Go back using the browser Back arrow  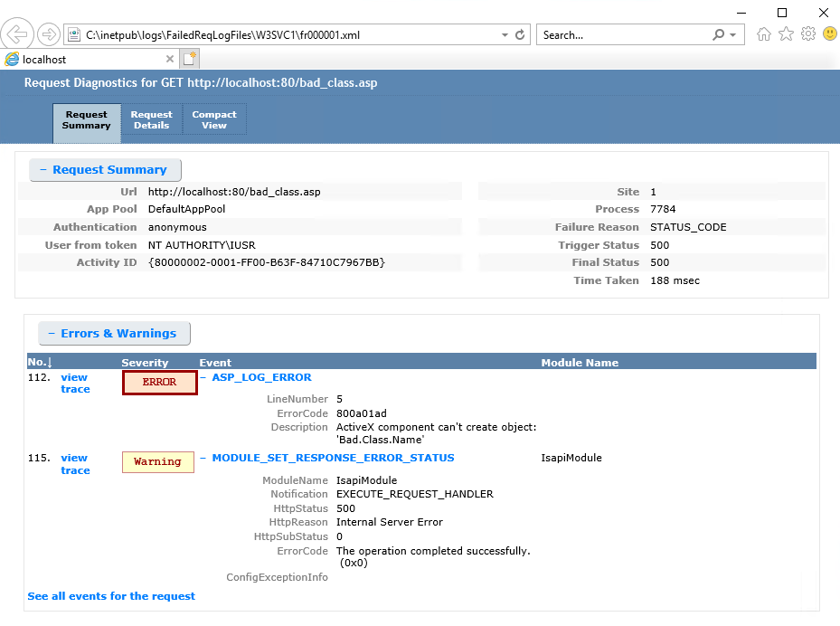pyautogui.click(x=17, y=35)
